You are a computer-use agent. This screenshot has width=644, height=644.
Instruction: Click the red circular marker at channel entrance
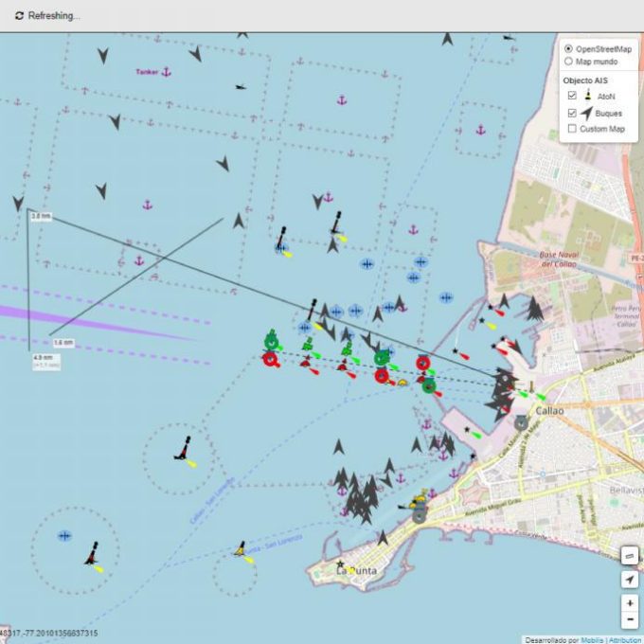click(270, 359)
